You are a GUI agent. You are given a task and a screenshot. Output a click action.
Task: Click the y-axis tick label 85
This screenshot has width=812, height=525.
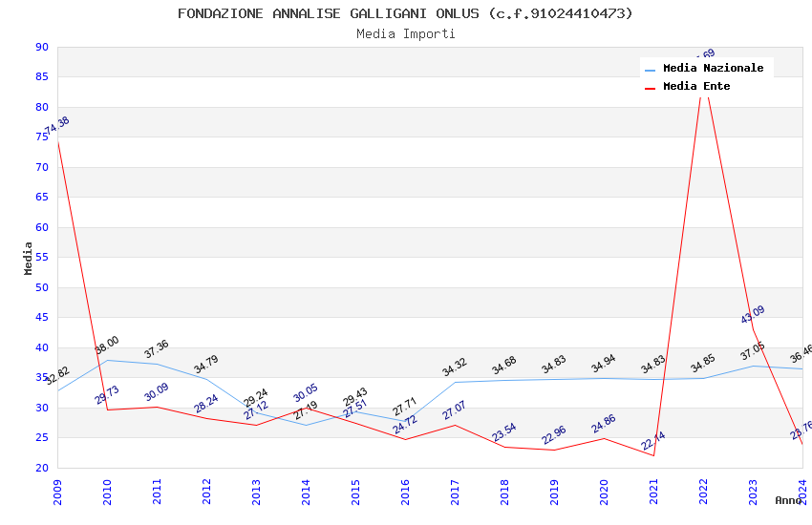coord(42,76)
